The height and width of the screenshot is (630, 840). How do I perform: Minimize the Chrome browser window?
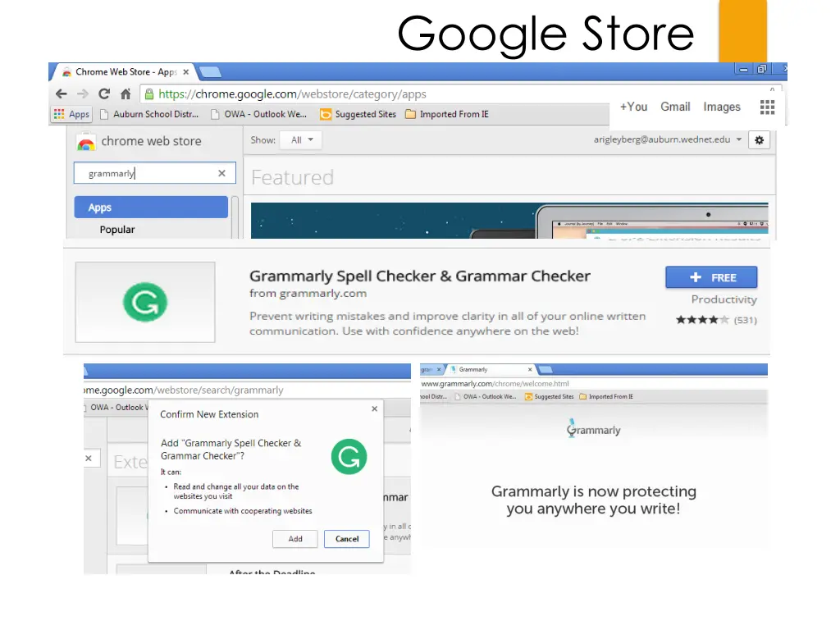743,69
